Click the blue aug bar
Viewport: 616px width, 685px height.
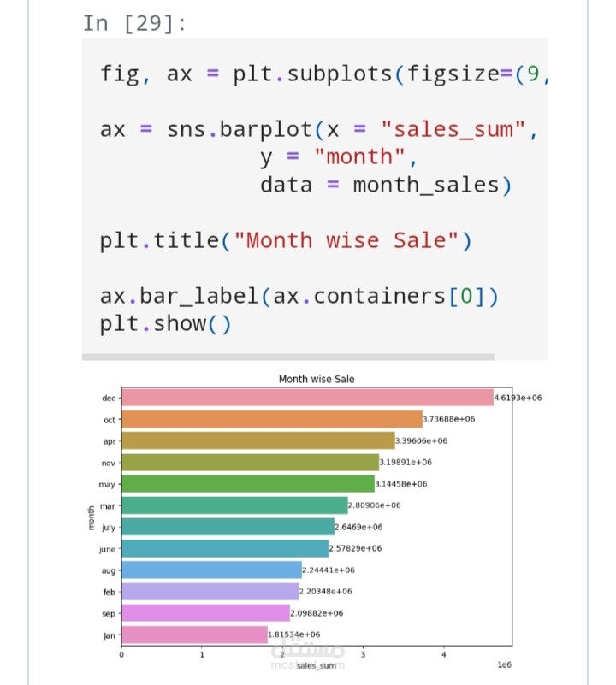(x=212, y=570)
